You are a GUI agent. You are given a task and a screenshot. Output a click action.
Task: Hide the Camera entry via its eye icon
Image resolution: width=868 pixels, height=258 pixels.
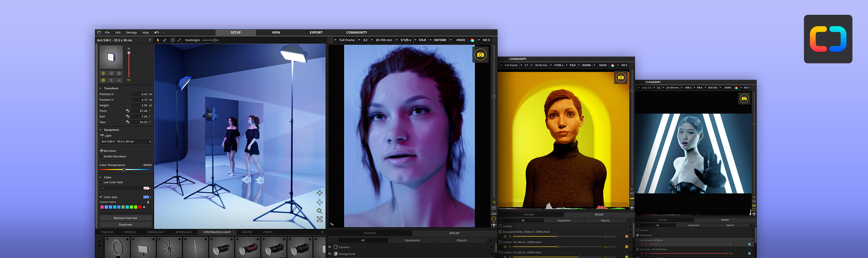click(330, 247)
